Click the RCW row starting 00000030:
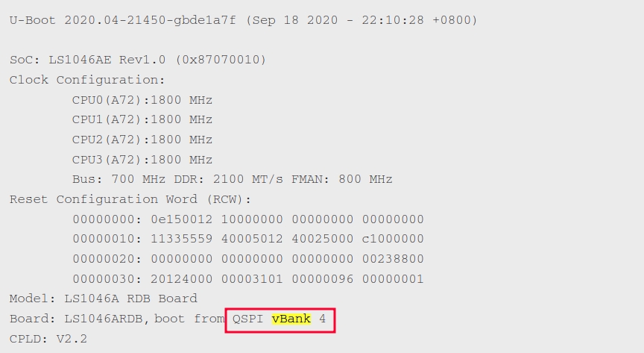 (x=247, y=279)
